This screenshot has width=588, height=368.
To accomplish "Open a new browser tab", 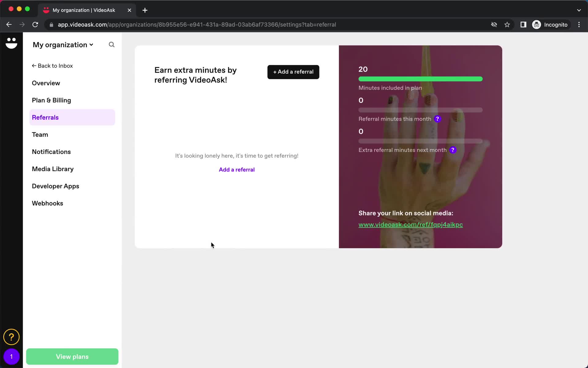I will (145, 10).
